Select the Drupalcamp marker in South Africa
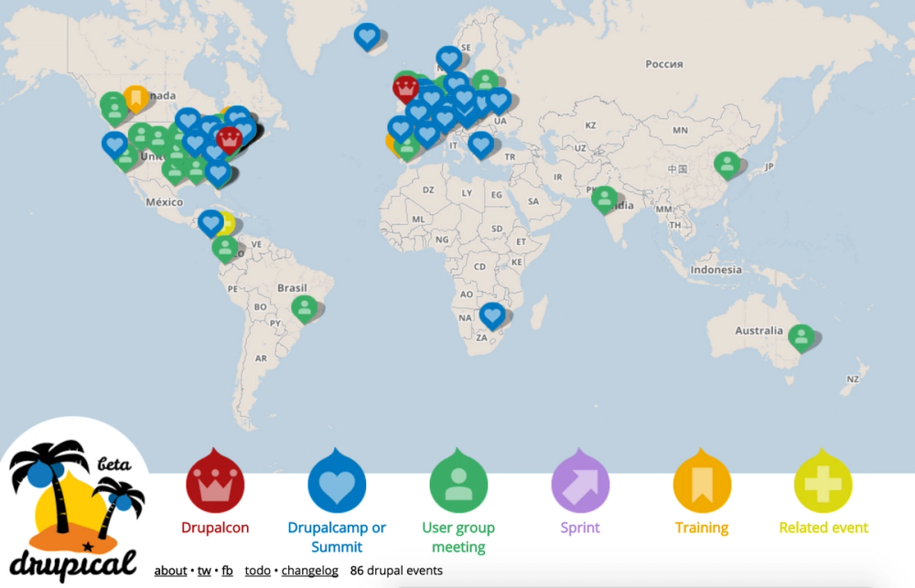Image resolution: width=915 pixels, height=588 pixels. click(492, 316)
